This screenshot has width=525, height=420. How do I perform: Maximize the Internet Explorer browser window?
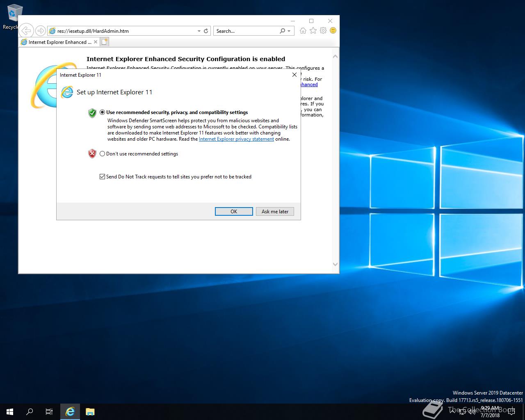311,21
